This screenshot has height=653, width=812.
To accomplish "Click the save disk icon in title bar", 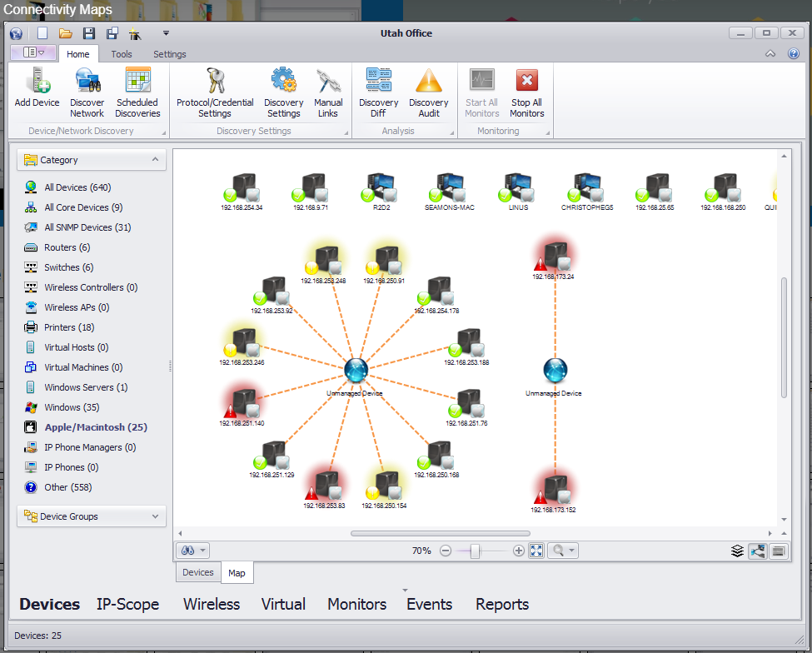I will (89, 33).
